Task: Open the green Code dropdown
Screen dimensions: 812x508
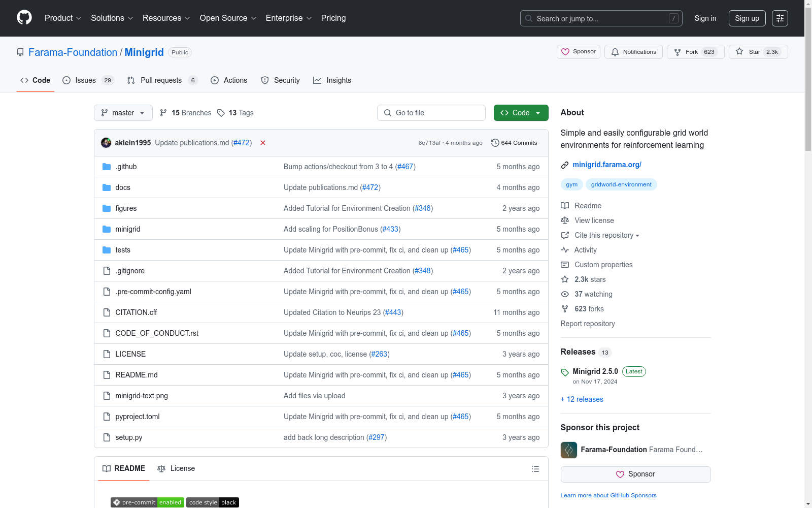Action: 521,113
